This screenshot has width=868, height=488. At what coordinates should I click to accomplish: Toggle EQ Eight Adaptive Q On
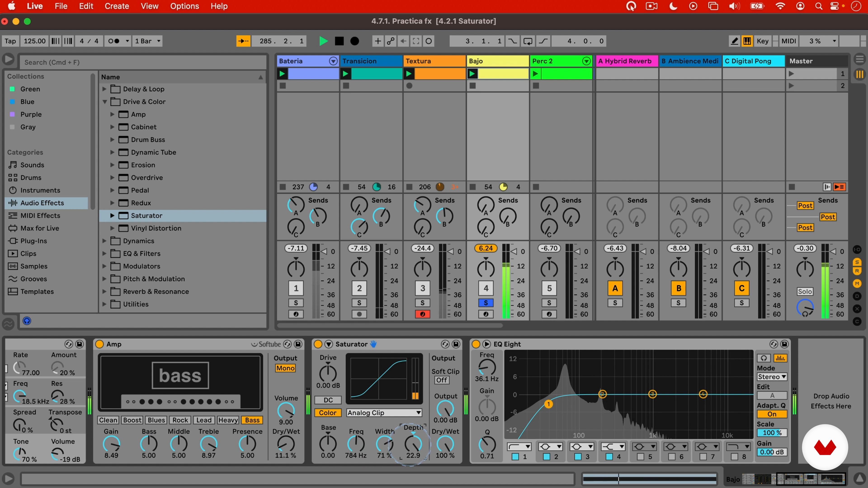(772, 414)
